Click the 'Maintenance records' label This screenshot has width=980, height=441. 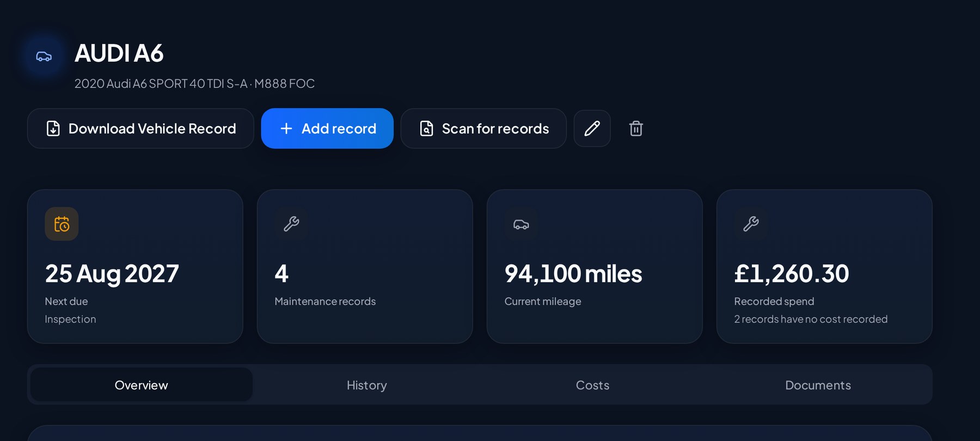click(325, 301)
